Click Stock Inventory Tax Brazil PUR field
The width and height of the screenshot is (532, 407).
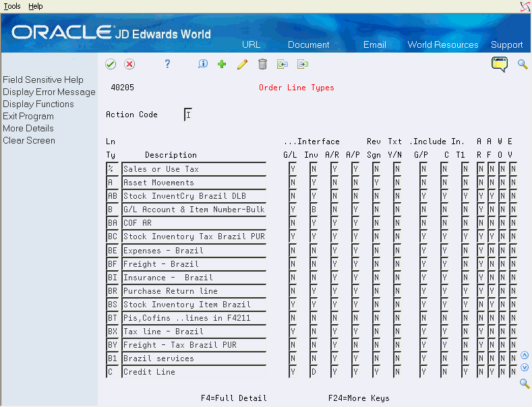pyautogui.click(x=194, y=237)
